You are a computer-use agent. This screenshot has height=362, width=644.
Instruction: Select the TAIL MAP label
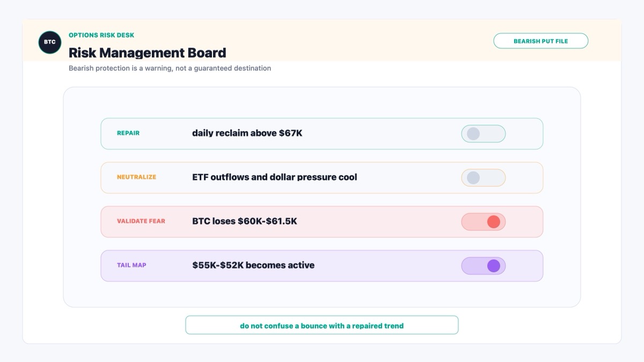click(x=131, y=265)
